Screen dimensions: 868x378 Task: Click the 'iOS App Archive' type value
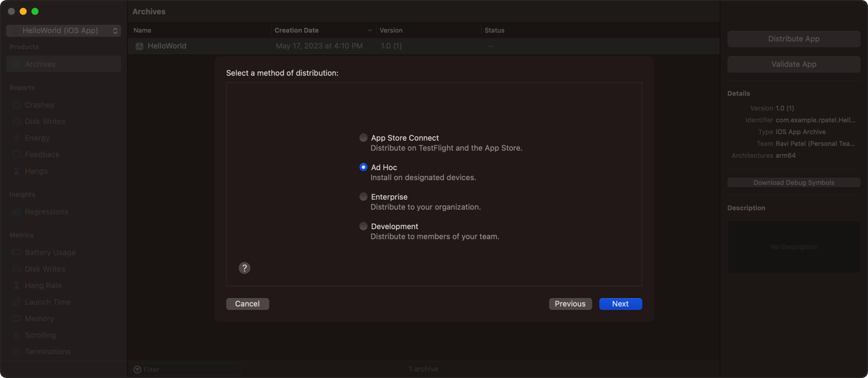coord(801,132)
